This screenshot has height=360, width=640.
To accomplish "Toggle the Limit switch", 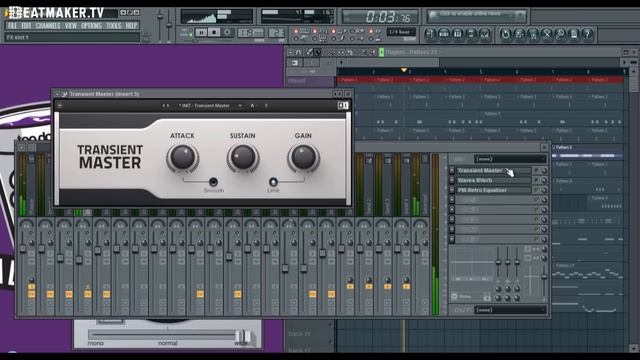I will click(x=273, y=182).
